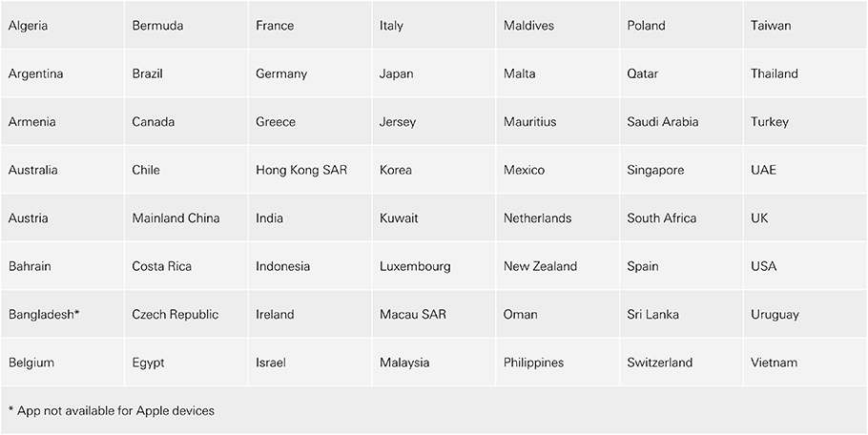The image size is (868, 435).
Task: Click the Hong Kong SAR cell
Action: [301, 170]
